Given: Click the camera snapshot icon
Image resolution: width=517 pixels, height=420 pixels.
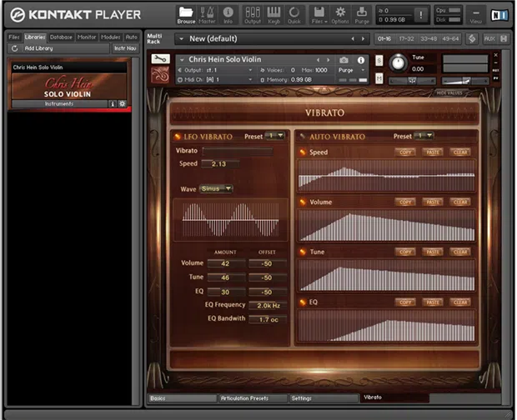Looking at the screenshot, I should pyautogui.click(x=343, y=60).
